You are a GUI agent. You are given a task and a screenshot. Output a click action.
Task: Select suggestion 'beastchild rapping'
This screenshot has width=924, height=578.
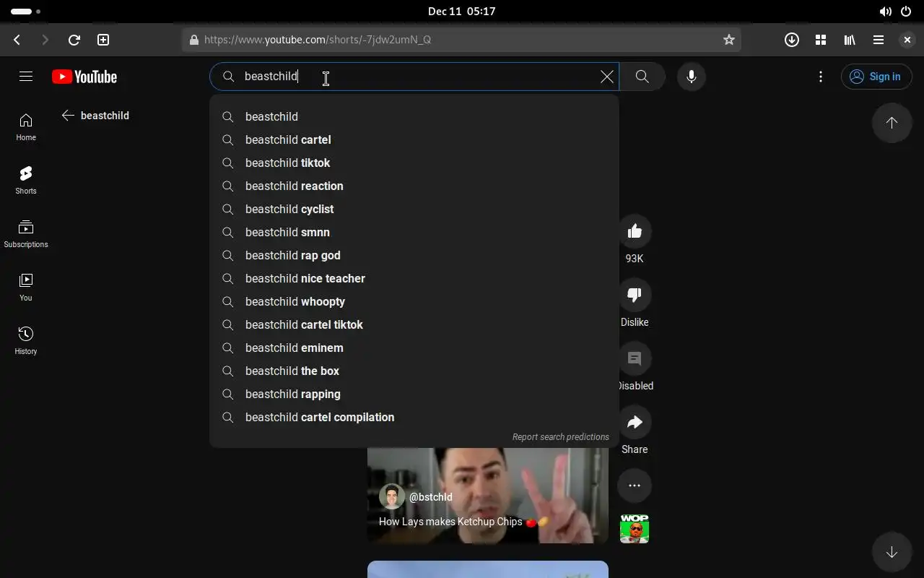[x=414, y=394]
